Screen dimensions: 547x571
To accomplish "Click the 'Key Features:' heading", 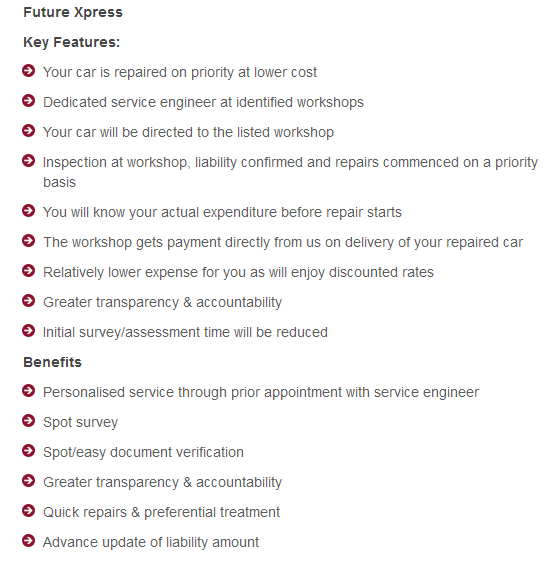I will [x=71, y=42].
